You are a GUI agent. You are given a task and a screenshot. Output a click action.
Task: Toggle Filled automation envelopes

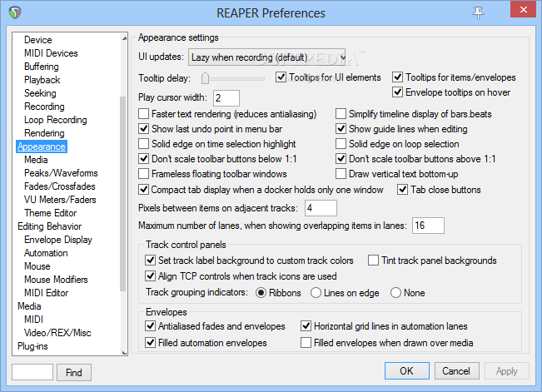(x=150, y=343)
